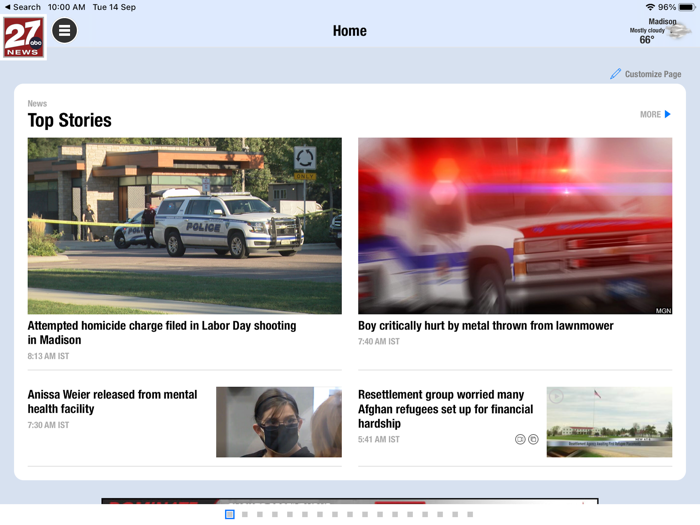Tap the battery status icon

tap(687, 7)
